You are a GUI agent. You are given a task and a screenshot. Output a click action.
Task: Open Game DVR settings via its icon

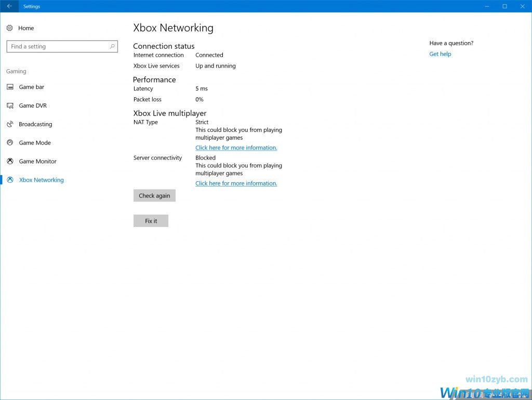coord(10,105)
